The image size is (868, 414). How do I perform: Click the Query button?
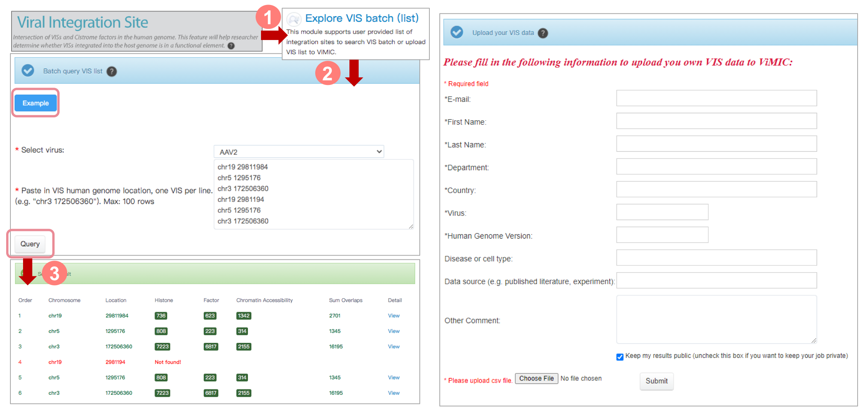pos(30,244)
